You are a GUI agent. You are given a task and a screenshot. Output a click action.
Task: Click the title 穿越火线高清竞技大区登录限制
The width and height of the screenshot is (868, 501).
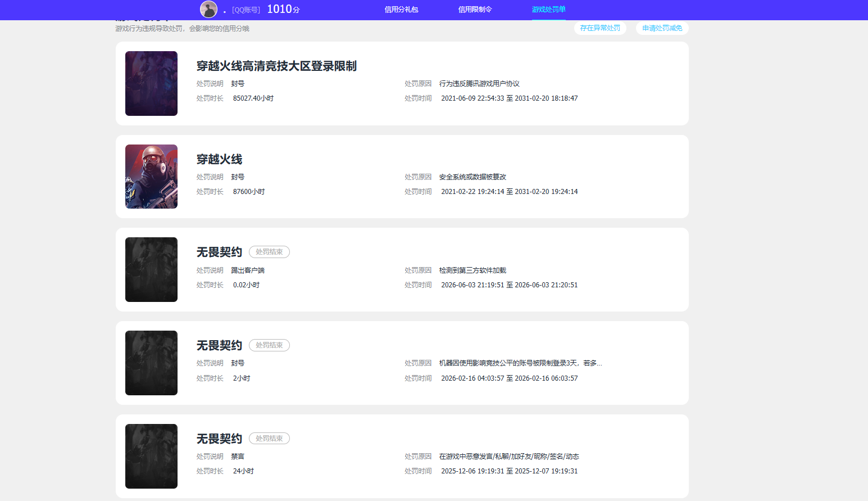click(276, 66)
